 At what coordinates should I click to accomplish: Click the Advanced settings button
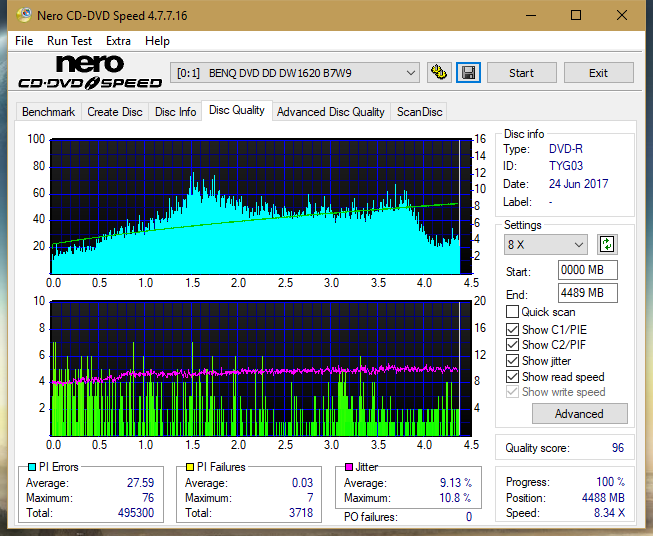click(x=579, y=414)
